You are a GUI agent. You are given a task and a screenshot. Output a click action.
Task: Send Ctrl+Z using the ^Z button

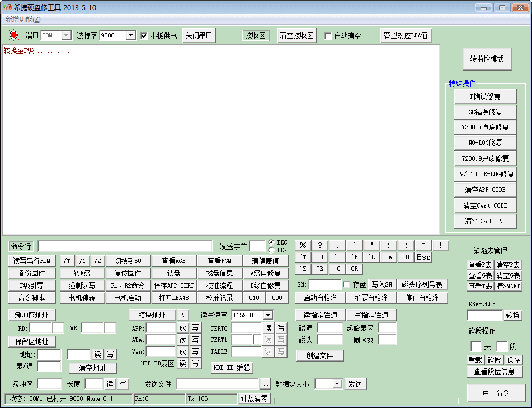pyautogui.click(x=303, y=269)
